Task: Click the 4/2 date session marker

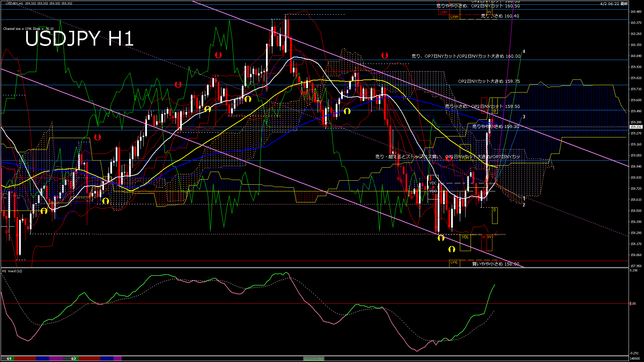Action: point(73,359)
